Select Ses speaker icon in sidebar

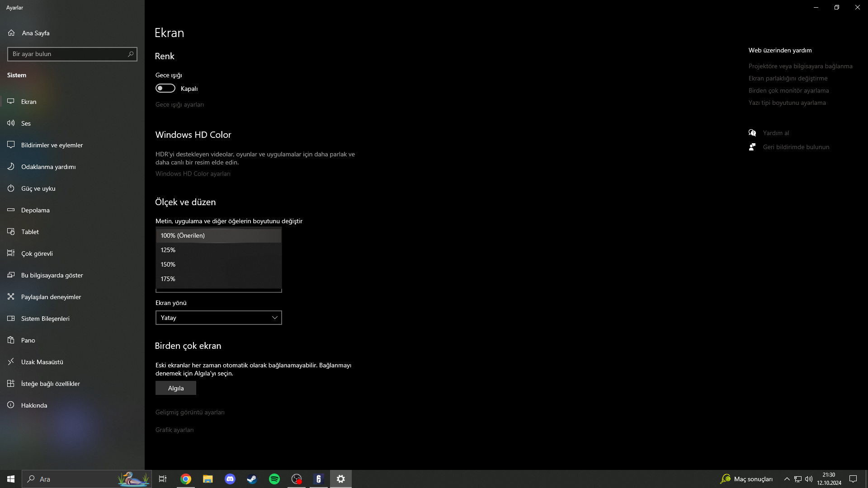click(11, 123)
